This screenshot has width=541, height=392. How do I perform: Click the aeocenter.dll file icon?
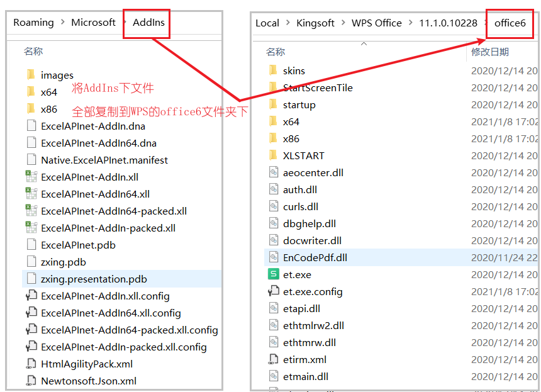coord(273,172)
